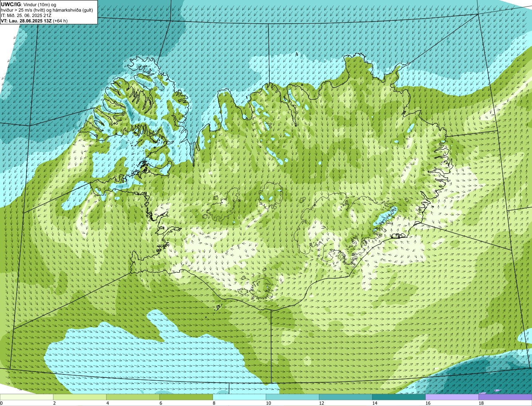The image size is (532, 406).
Task: Click the pale yellow 0–2 m/s legend swatch
Action: pyautogui.click(x=27, y=397)
